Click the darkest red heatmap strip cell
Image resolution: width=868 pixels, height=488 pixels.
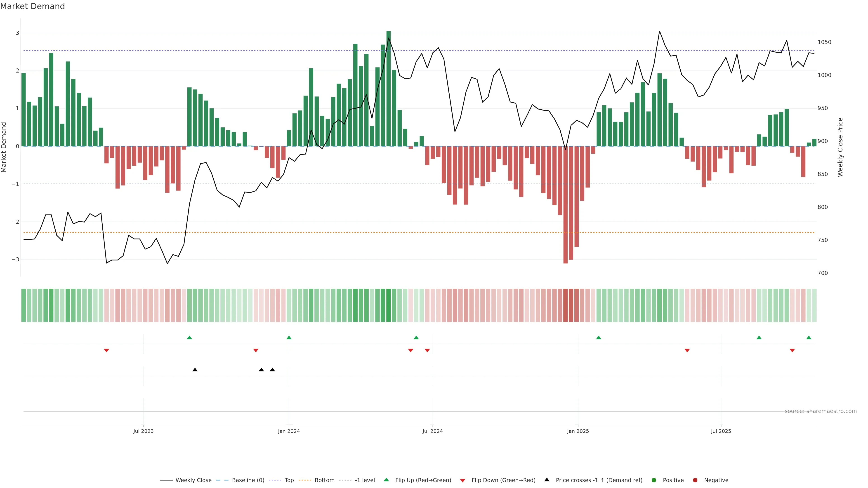click(x=565, y=305)
